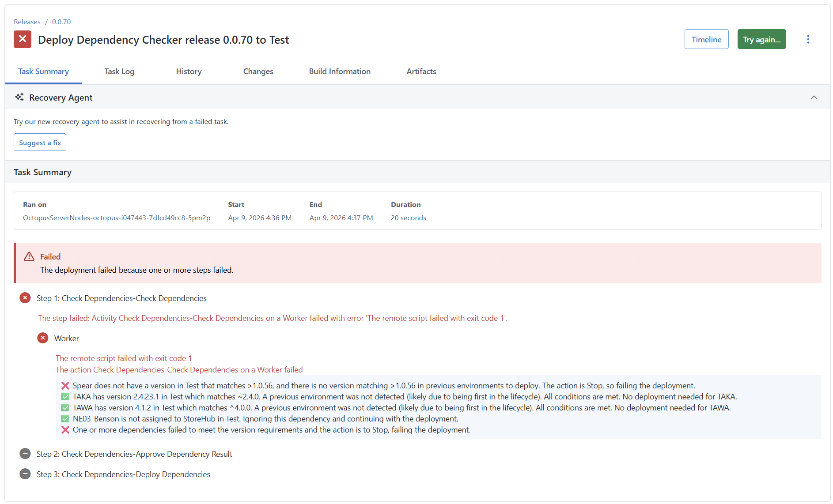Click the red error icon beside Worker
The image size is (833, 504).
(43, 338)
